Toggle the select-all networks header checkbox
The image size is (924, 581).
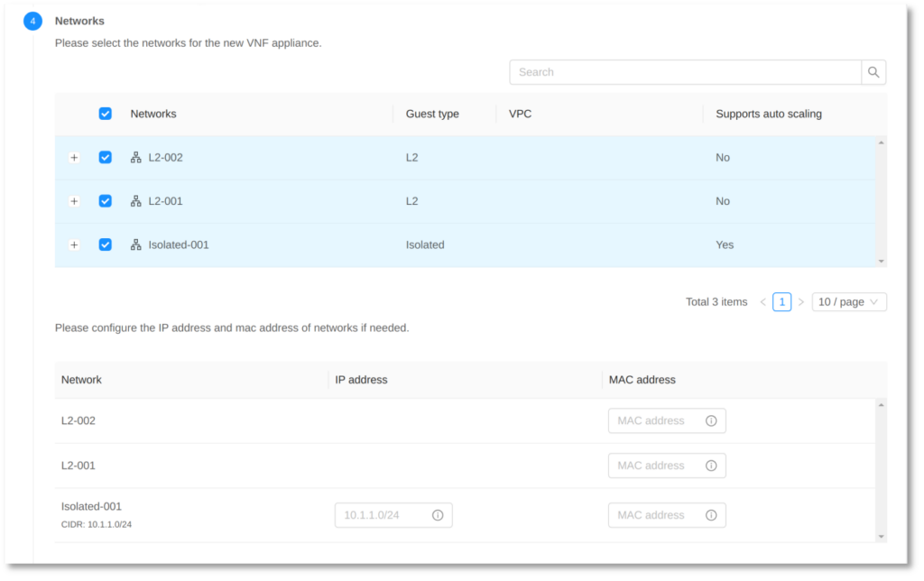pyautogui.click(x=106, y=114)
